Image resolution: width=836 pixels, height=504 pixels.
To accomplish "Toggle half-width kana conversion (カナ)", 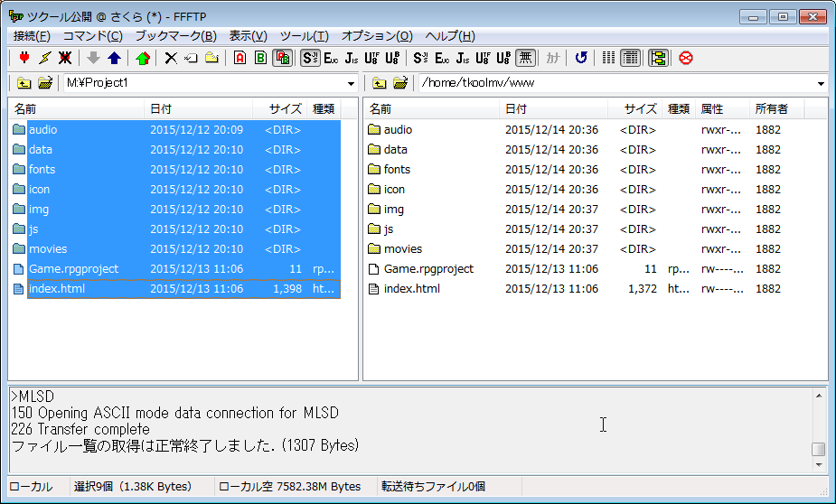I will pos(552,58).
